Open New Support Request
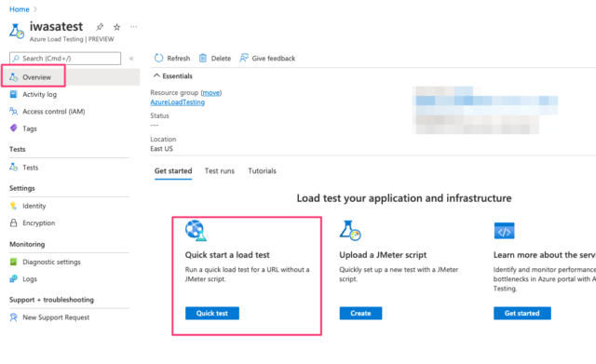The image size is (596, 364). (x=56, y=317)
